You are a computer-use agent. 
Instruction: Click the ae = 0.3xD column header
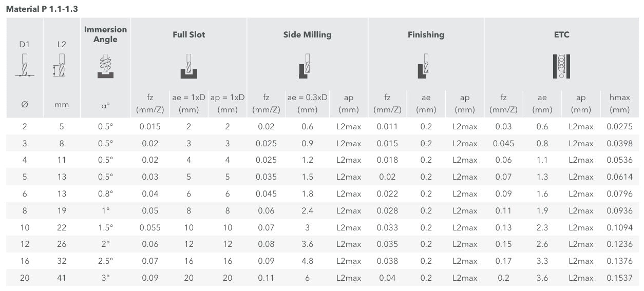point(307,103)
